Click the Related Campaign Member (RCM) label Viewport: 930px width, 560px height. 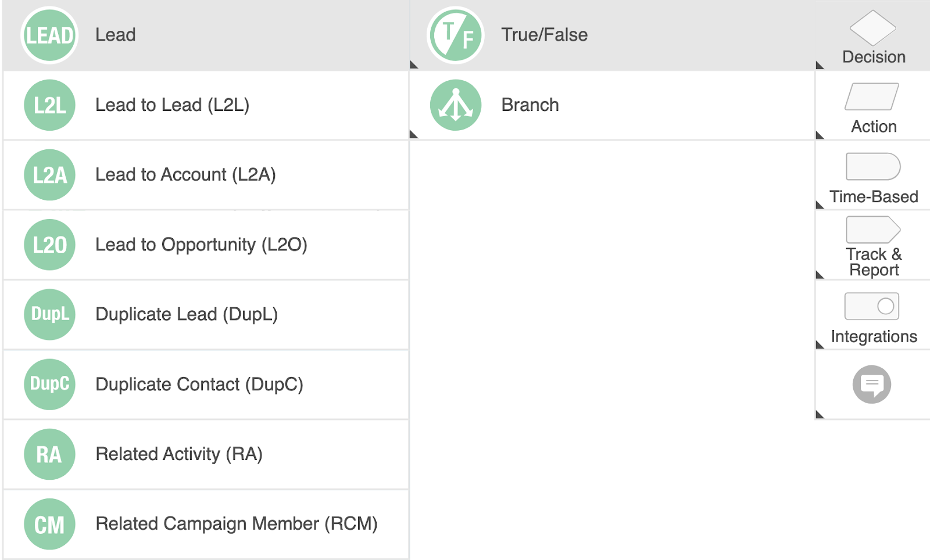tap(236, 524)
